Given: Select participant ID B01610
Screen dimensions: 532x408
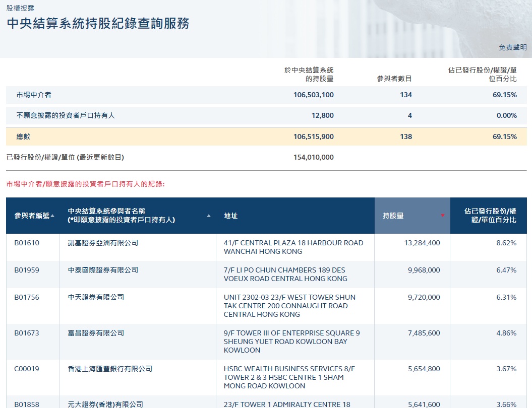Looking at the screenshot, I should (x=27, y=243).
